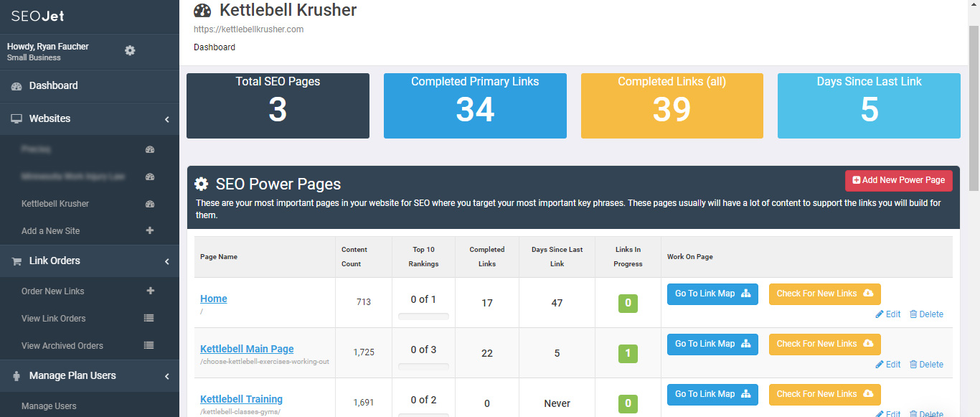Viewport: 980px width, 417px height.
Task: Open the Kettlebell Main Page link
Action: tap(247, 349)
